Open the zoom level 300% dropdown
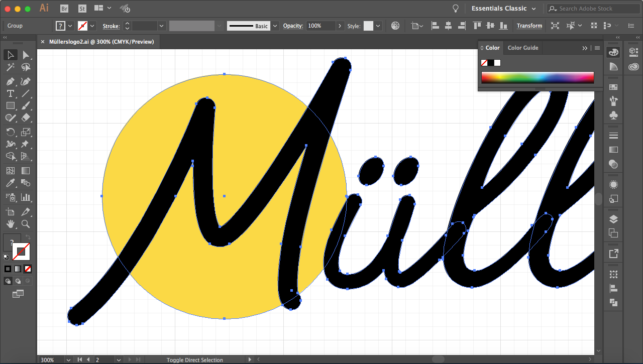 tap(68, 360)
